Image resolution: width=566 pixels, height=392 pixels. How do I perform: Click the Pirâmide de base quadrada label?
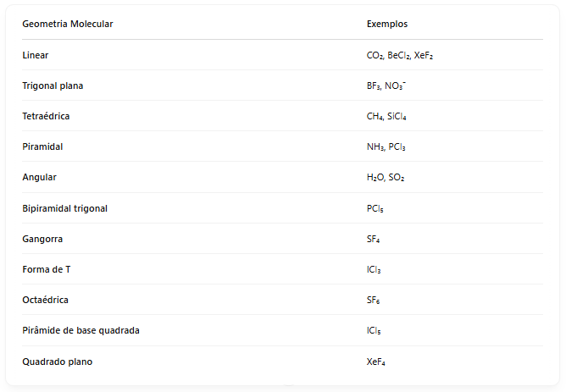pyautogui.click(x=80, y=330)
